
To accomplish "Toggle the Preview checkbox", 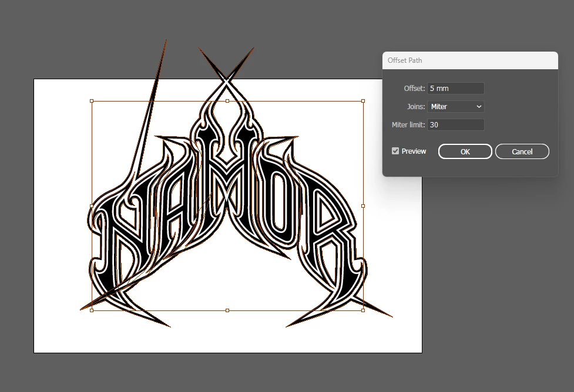I will tap(395, 151).
